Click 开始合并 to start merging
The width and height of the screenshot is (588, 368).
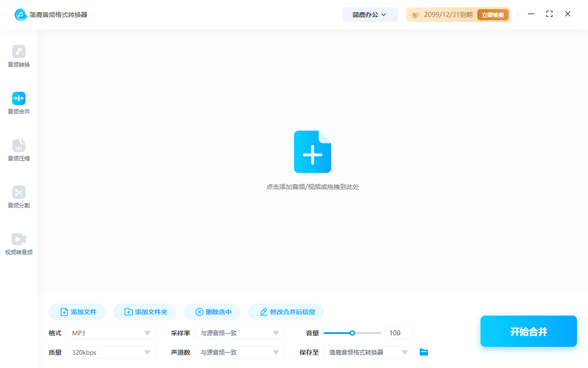528,331
